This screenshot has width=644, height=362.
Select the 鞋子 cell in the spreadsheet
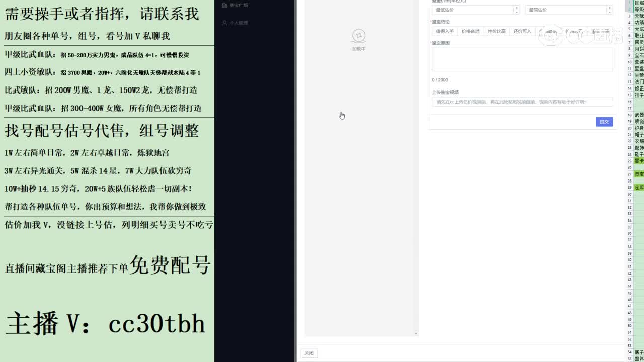coord(639,154)
